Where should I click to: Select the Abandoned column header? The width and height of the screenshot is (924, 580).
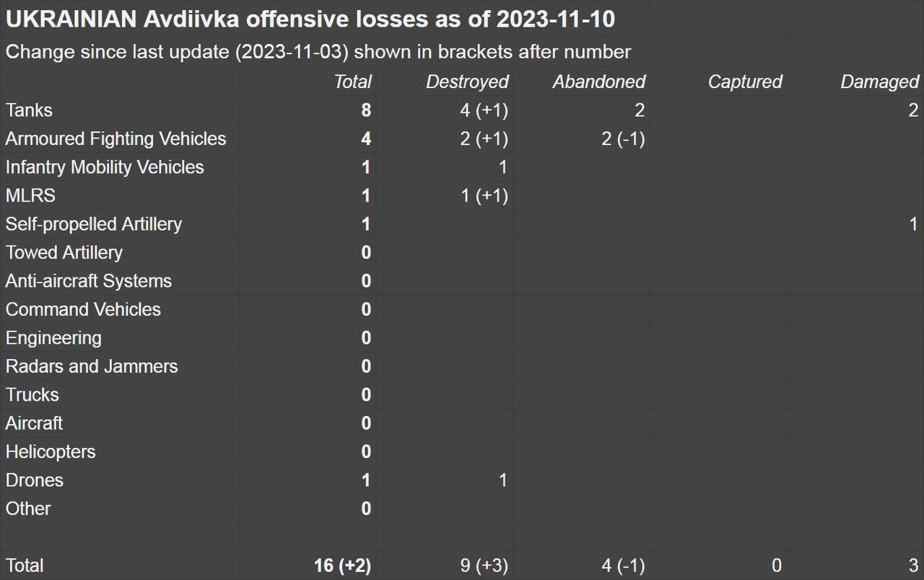point(598,82)
